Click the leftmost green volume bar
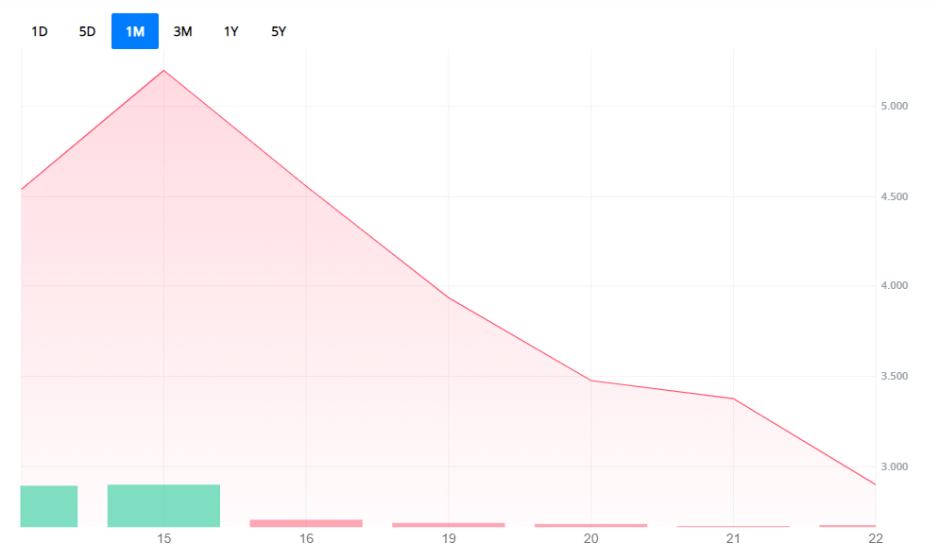 [x=48, y=505]
